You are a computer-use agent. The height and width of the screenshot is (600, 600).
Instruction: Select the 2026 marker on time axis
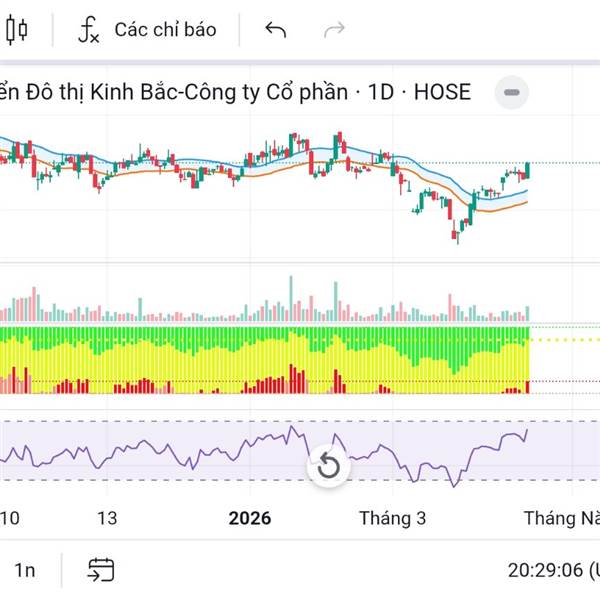pos(250,518)
